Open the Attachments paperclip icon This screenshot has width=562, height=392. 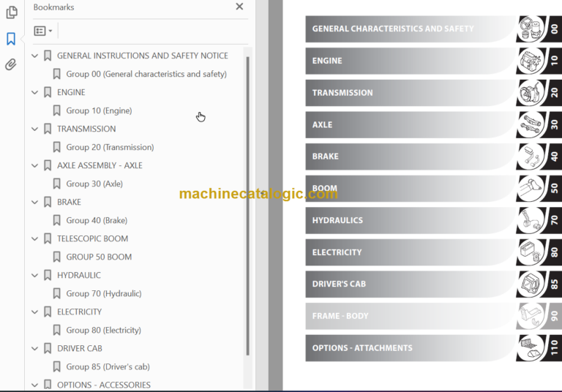coord(11,64)
